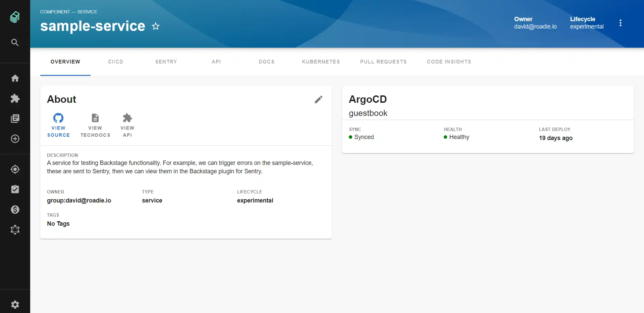Click the owner david@roadie.io in the header
The width and height of the screenshot is (644, 313).
tap(535, 27)
